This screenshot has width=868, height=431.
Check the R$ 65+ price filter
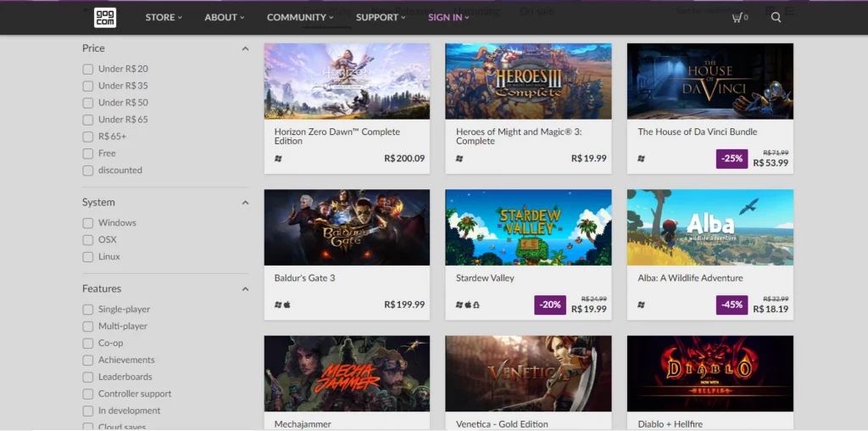pos(87,137)
